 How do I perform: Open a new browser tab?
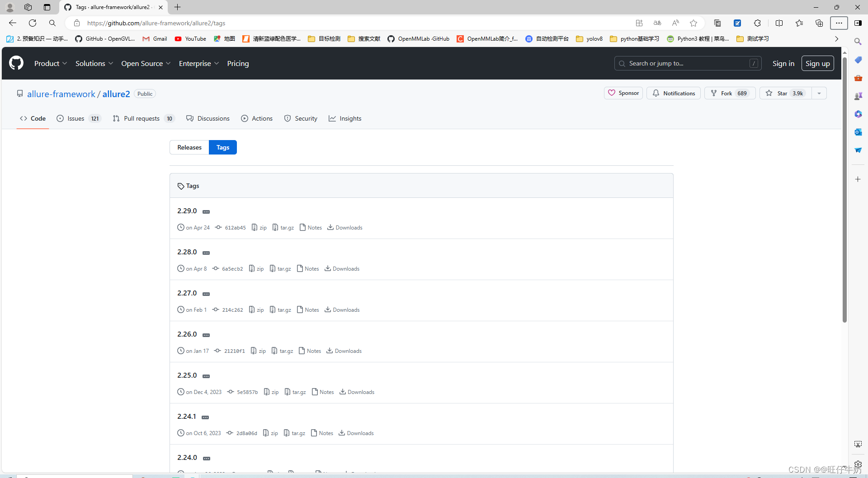pyautogui.click(x=178, y=7)
